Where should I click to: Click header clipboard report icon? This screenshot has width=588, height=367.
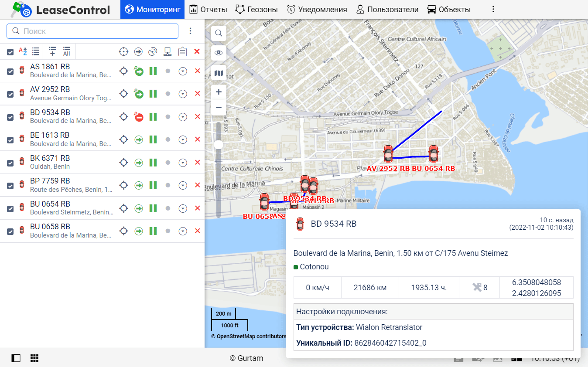[182, 52]
